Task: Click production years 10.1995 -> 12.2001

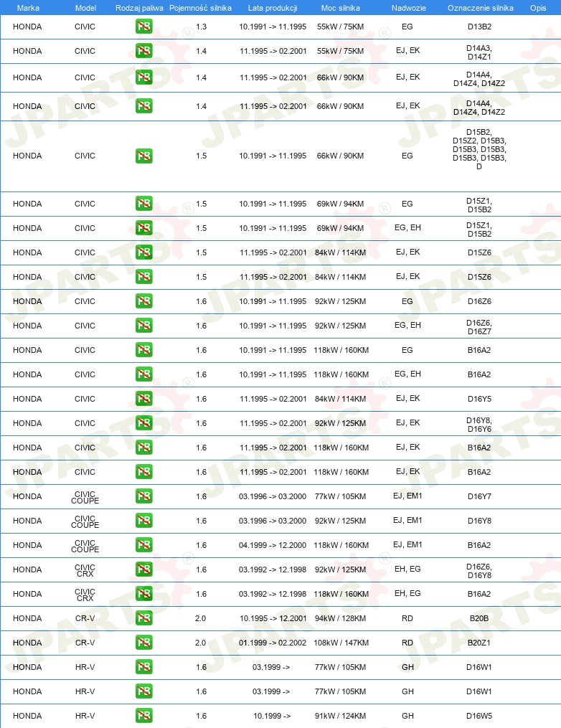Action: pos(273,618)
